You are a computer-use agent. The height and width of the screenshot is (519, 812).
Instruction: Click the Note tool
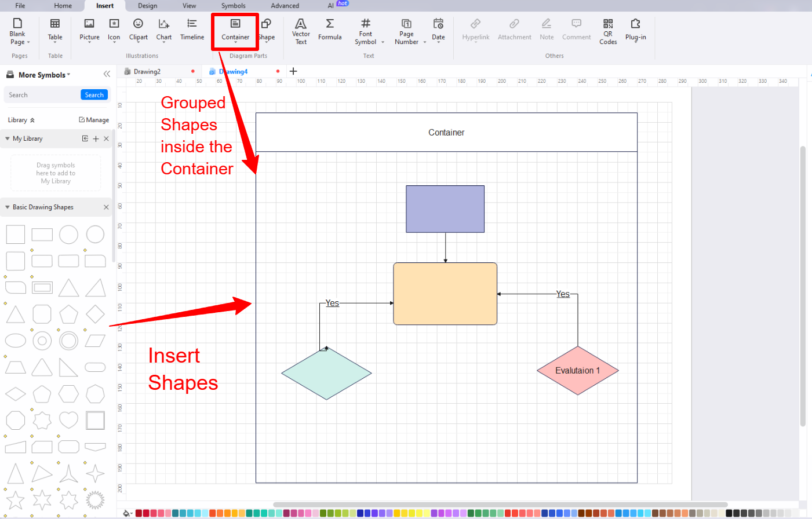coord(547,30)
